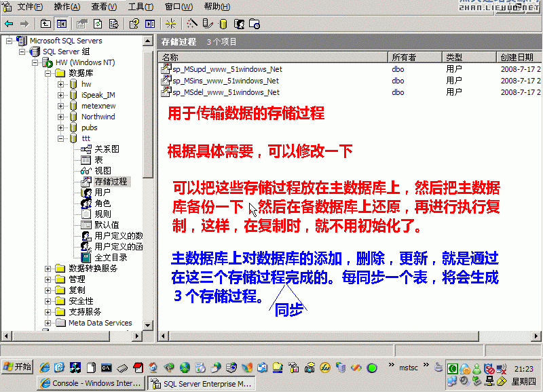This screenshot has height=392, width=543.
Task: Click list pane horizontal scroll right arrow
Action: [536, 336]
